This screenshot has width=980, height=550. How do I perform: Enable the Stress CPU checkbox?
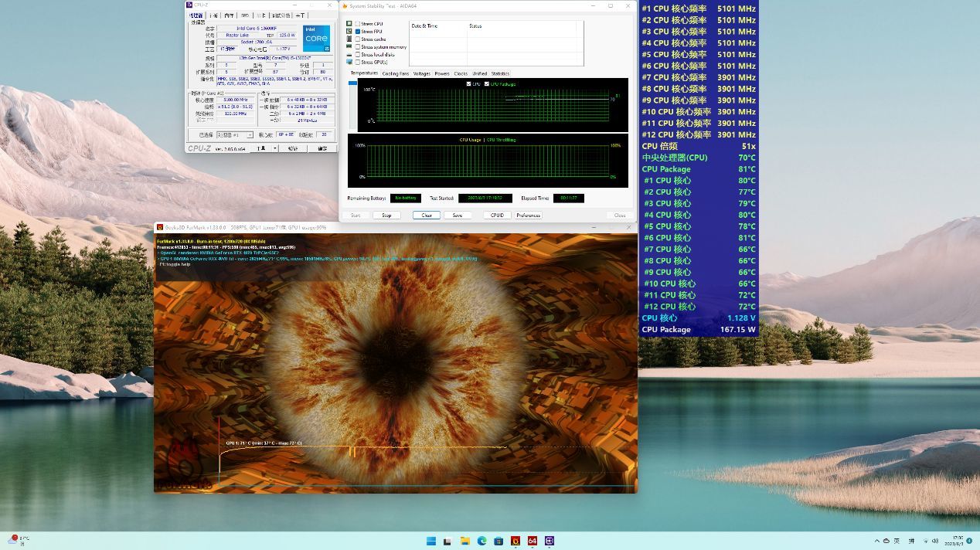tap(358, 24)
